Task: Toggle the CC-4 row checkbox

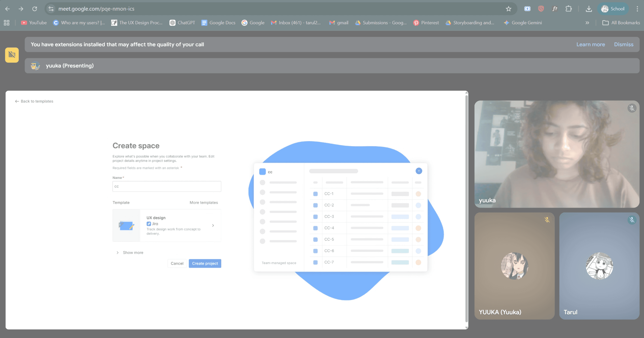Action: (315, 228)
